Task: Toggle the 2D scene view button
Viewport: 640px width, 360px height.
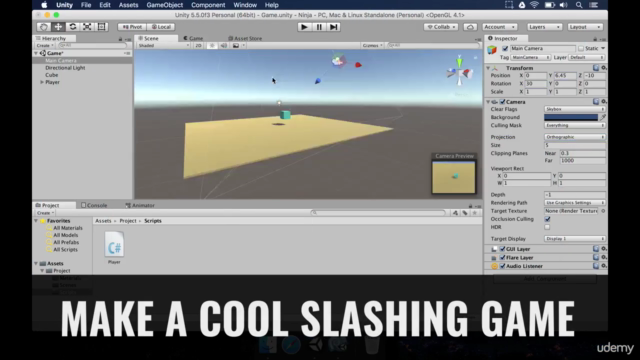Action: pyautogui.click(x=198, y=45)
